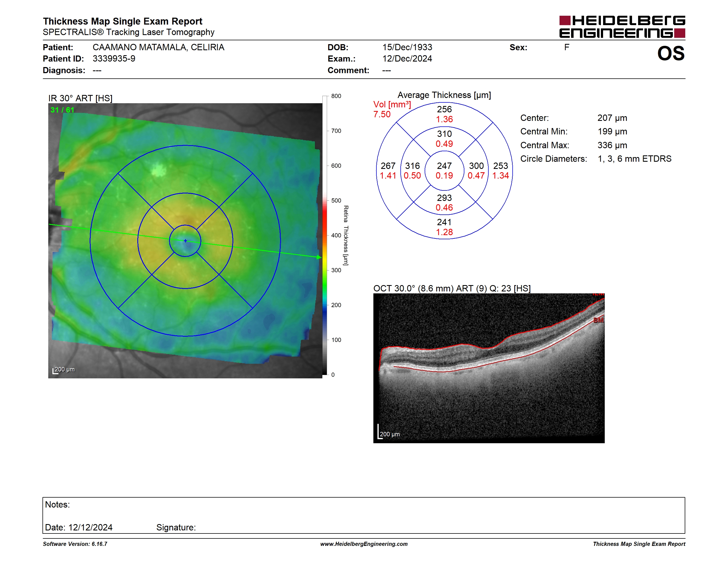Viewport: 728px width, 563px height.
Task: Click outer inferior sector value 241
Action: coord(444,222)
